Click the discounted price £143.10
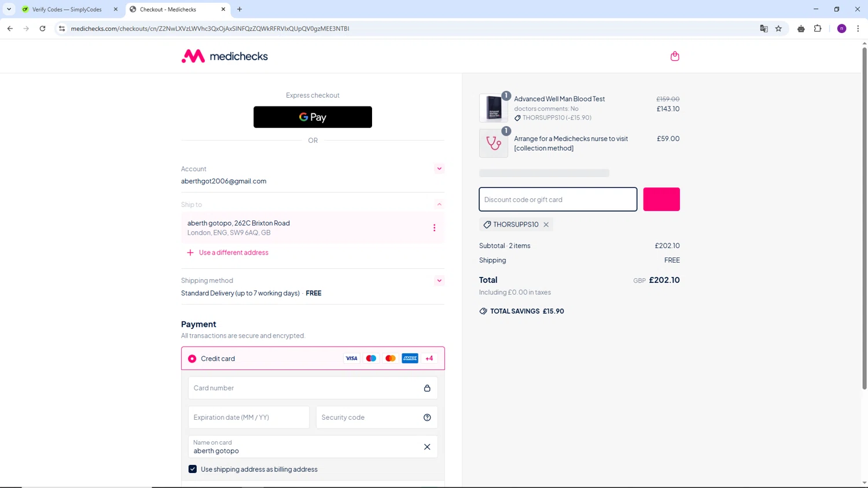Image resolution: width=868 pixels, height=488 pixels. click(668, 109)
